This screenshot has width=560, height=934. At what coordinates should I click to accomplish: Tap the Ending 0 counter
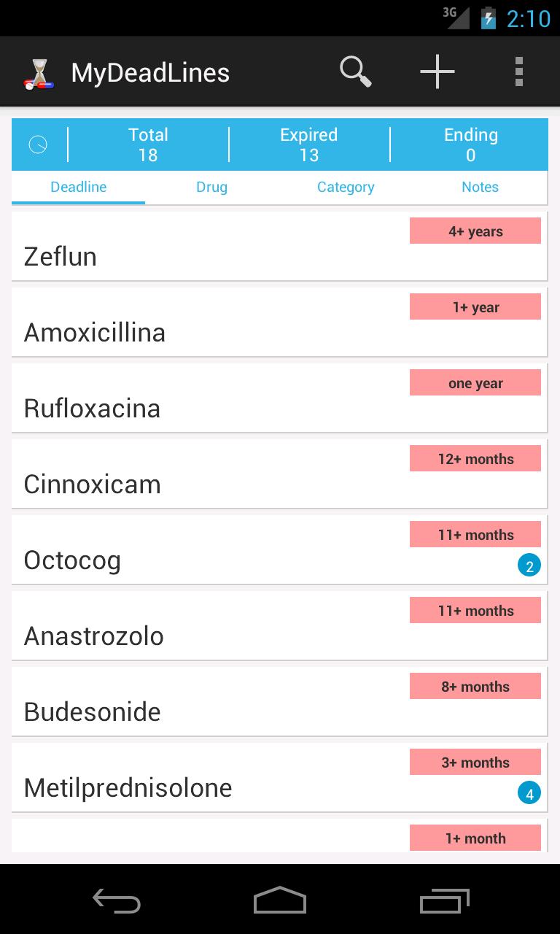coord(470,144)
